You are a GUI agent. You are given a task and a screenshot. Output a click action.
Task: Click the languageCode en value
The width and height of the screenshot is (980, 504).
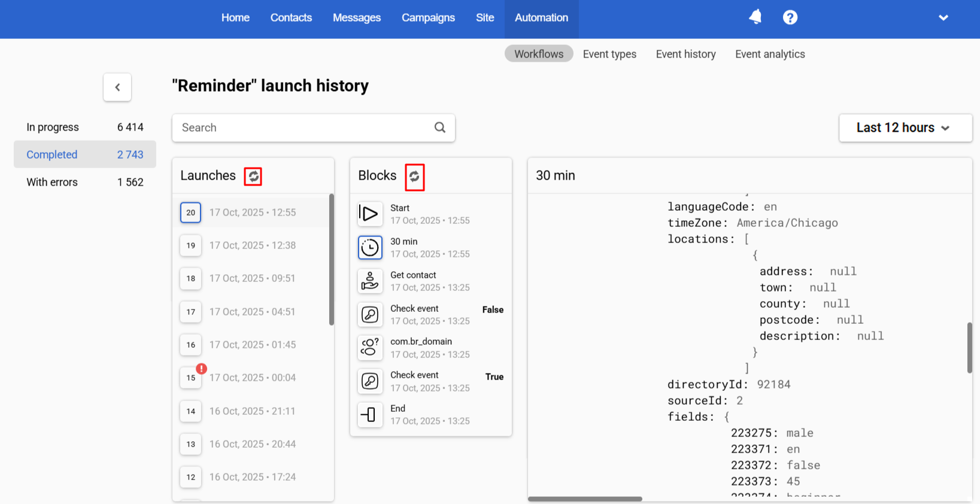point(770,207)
